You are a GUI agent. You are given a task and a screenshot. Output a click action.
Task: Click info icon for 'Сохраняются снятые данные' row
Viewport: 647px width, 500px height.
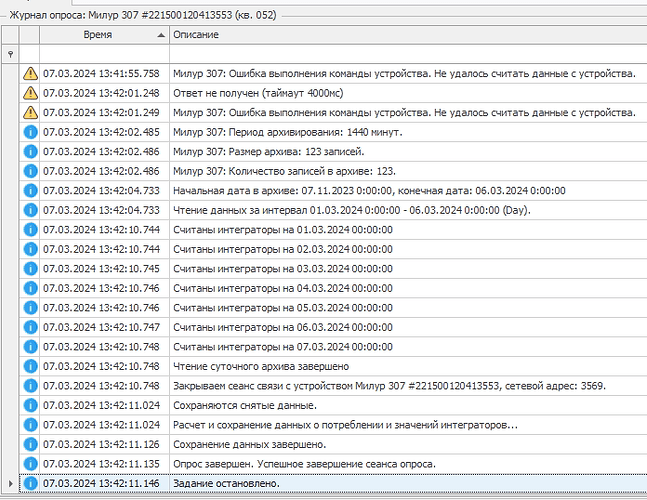[29, 405]
